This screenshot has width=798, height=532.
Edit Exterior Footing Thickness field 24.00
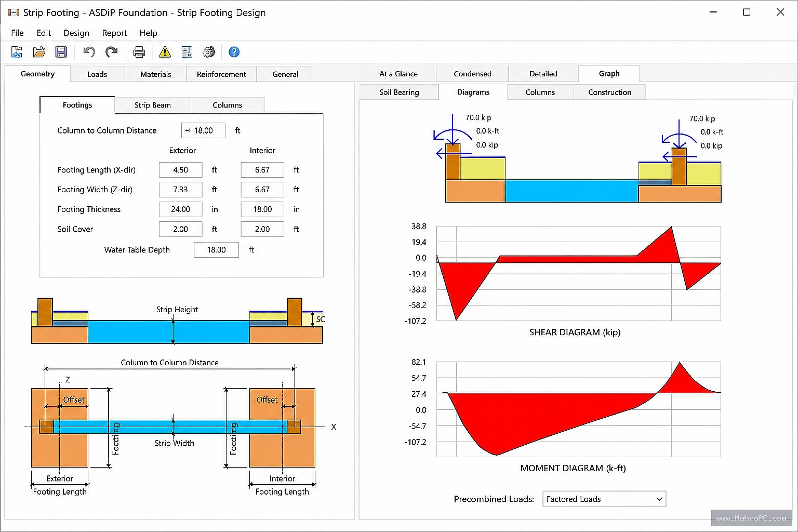[x=180, y=209]
